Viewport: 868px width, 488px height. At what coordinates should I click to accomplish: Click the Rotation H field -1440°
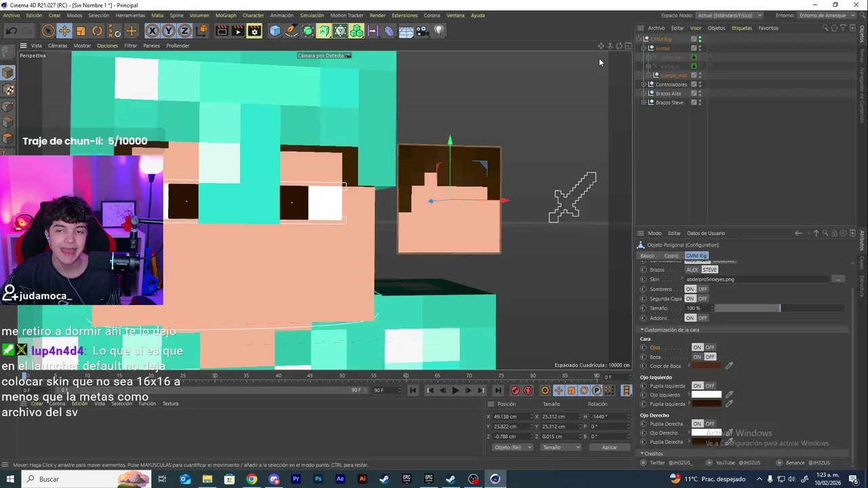(x=608, y=417)
